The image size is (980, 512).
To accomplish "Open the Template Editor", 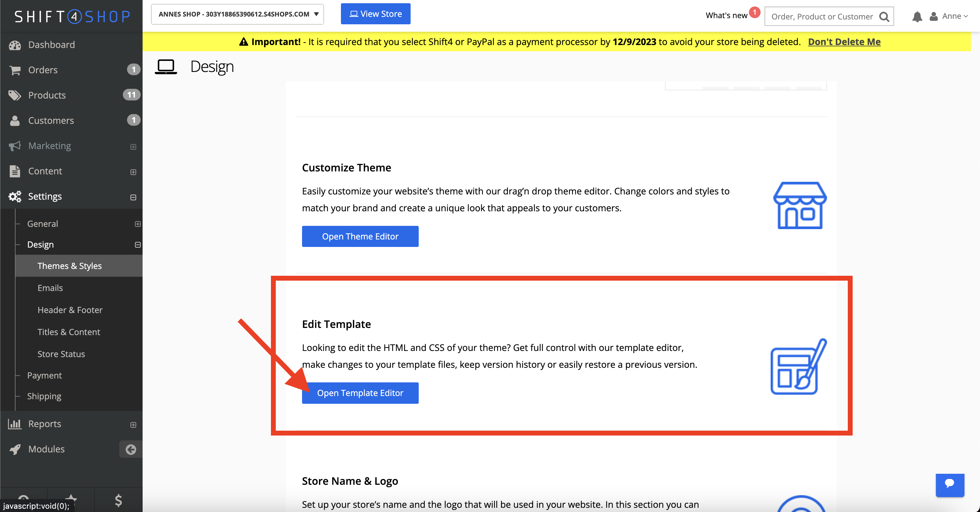I will pos(360,393).
